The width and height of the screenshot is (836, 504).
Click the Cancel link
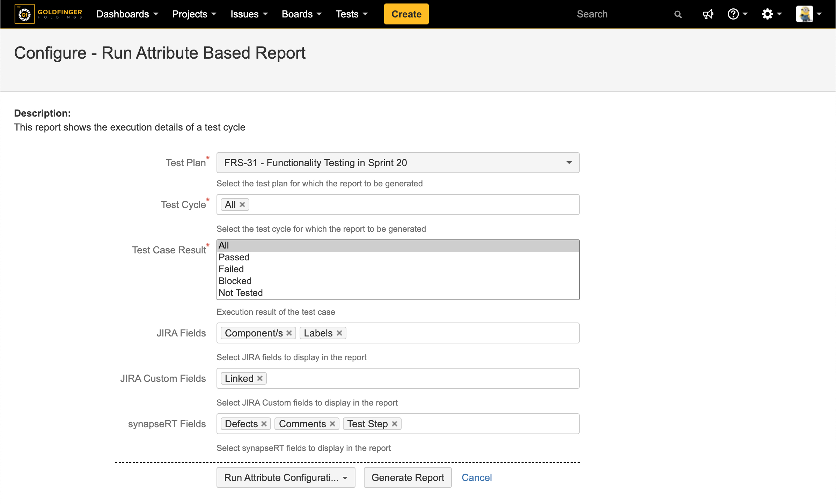click(x=476, y=477)
